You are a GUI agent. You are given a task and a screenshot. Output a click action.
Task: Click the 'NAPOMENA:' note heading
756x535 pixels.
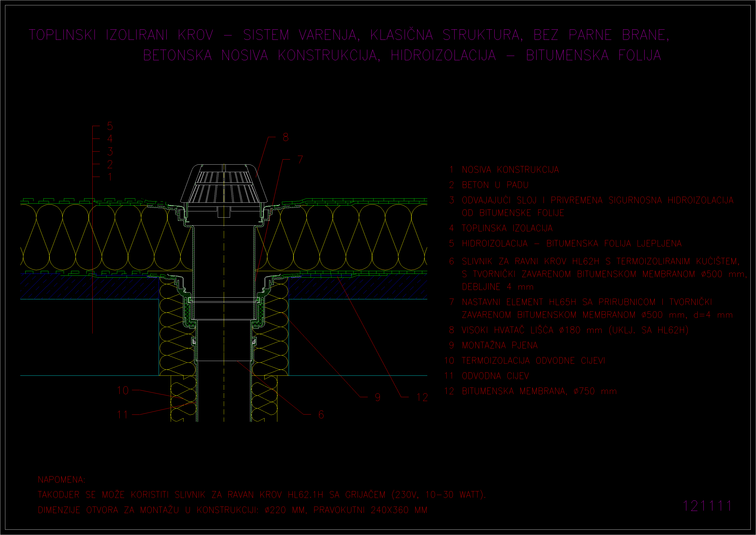62,480
